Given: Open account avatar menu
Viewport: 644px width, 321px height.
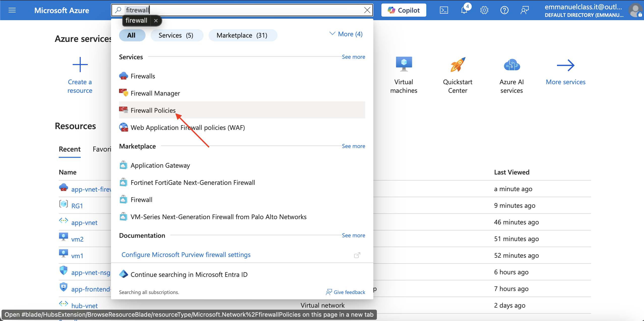Looking at the screenshot, I should pos(636,10).
